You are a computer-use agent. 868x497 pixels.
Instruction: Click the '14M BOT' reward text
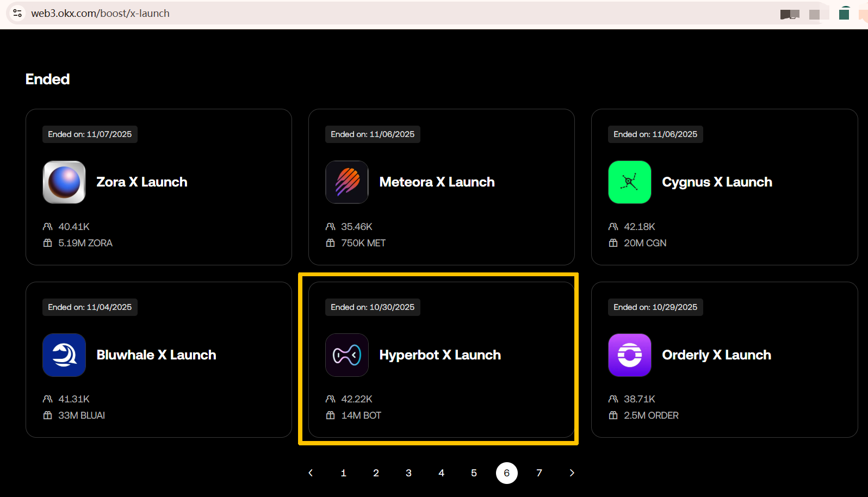[x=361, y=415]
